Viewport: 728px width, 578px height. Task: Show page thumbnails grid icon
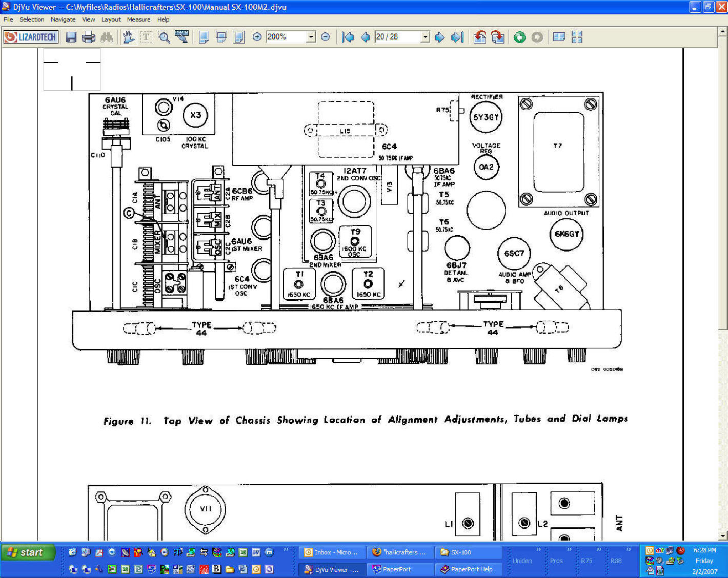[577, 37]
